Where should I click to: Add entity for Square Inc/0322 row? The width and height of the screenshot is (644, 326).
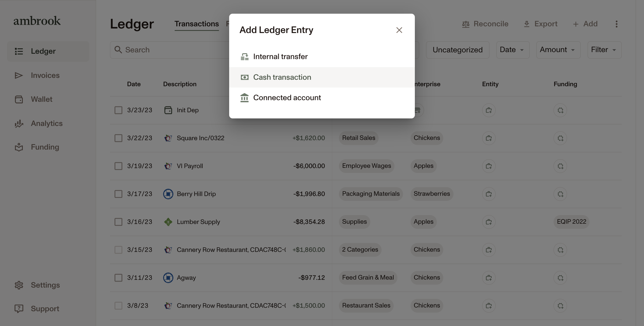coord(489,138)
